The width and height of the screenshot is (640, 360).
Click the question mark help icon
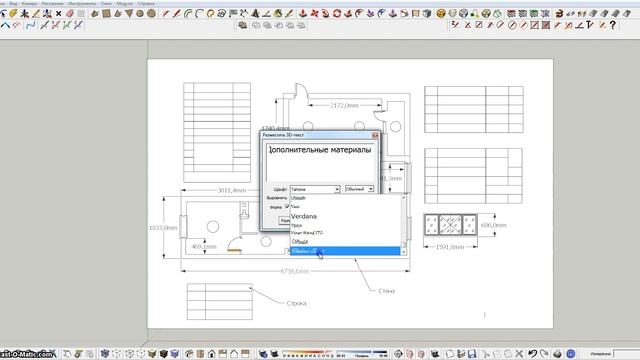click(613, 25)
